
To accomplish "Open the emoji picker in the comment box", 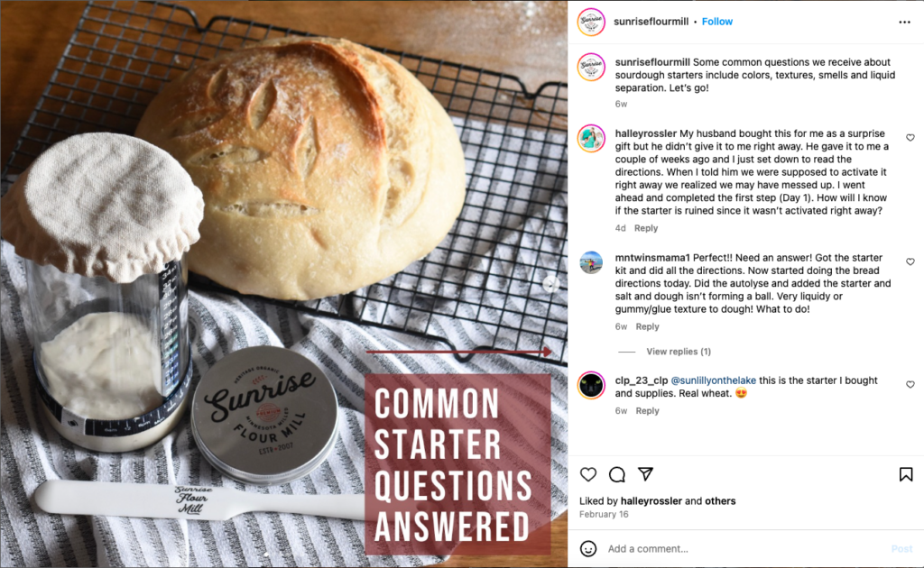I will click(x=588, y=548).
